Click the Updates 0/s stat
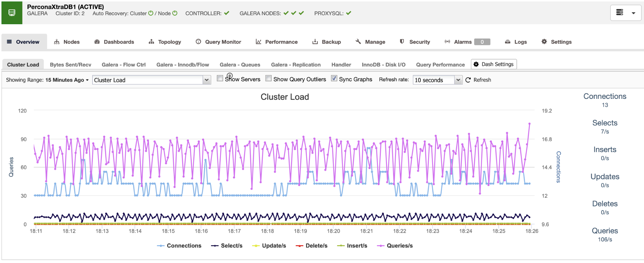The height and width of the screenshot is (263, 644). click(x=605, y=181)
